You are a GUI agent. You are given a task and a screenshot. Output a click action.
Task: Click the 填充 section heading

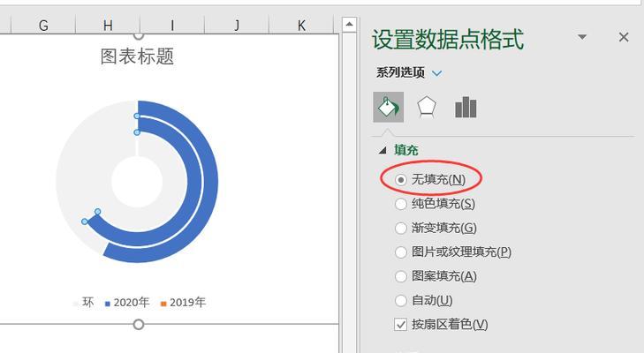(x=406, y=150)
